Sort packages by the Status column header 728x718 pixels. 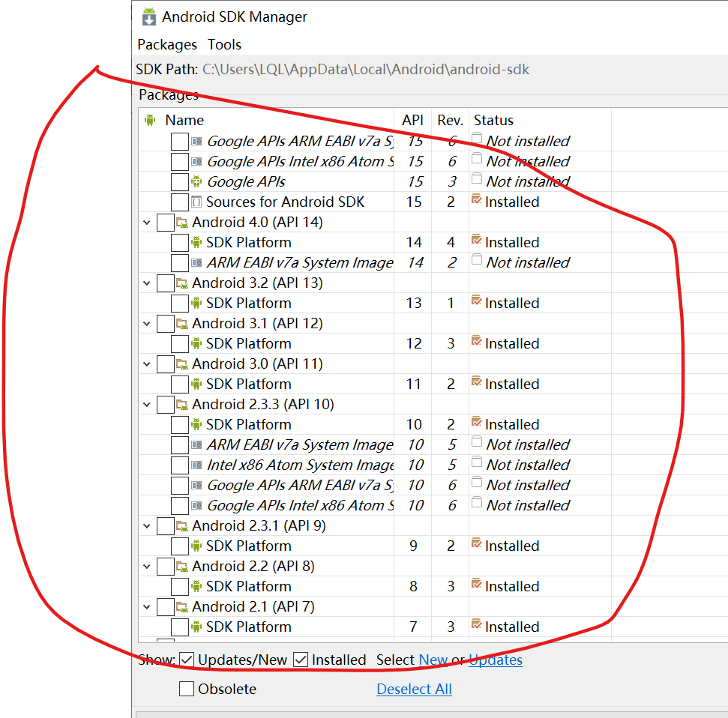(493, 120)
